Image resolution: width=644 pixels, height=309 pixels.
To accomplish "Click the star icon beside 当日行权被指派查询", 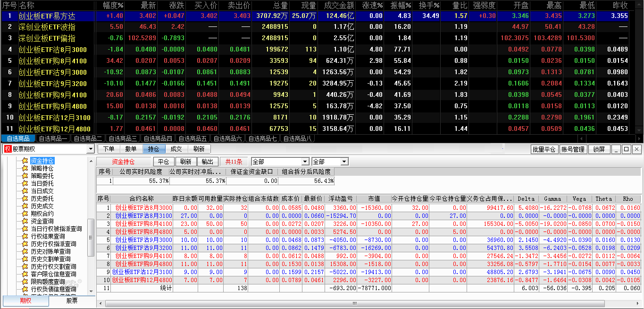I will (25, 229).
